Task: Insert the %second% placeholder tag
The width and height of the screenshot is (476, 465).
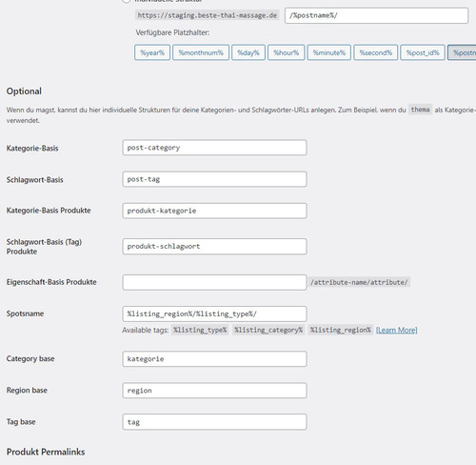Action: pos(376,52)
